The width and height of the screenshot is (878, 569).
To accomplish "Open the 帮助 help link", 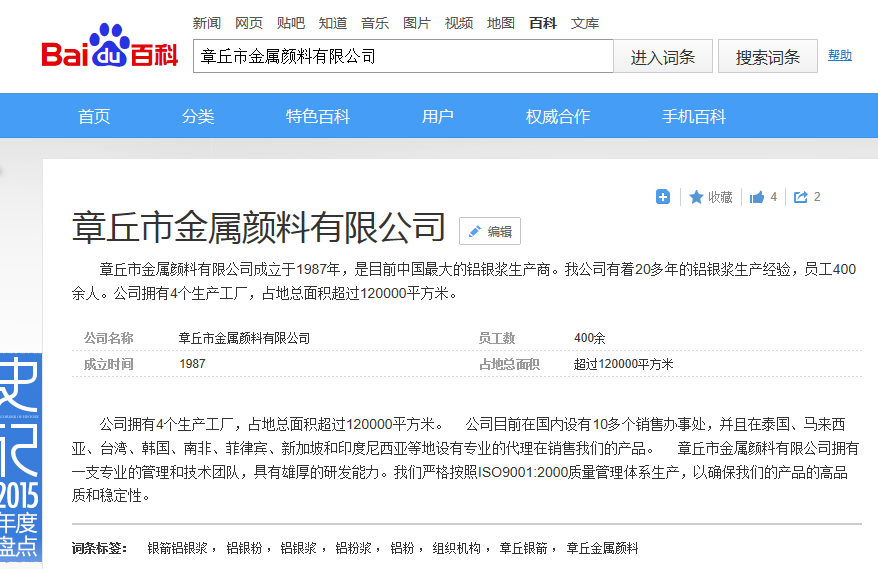I will coord(840,55).
